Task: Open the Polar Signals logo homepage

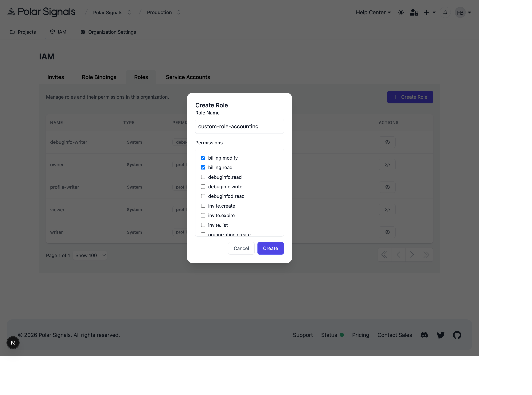Action: point(41,12)
